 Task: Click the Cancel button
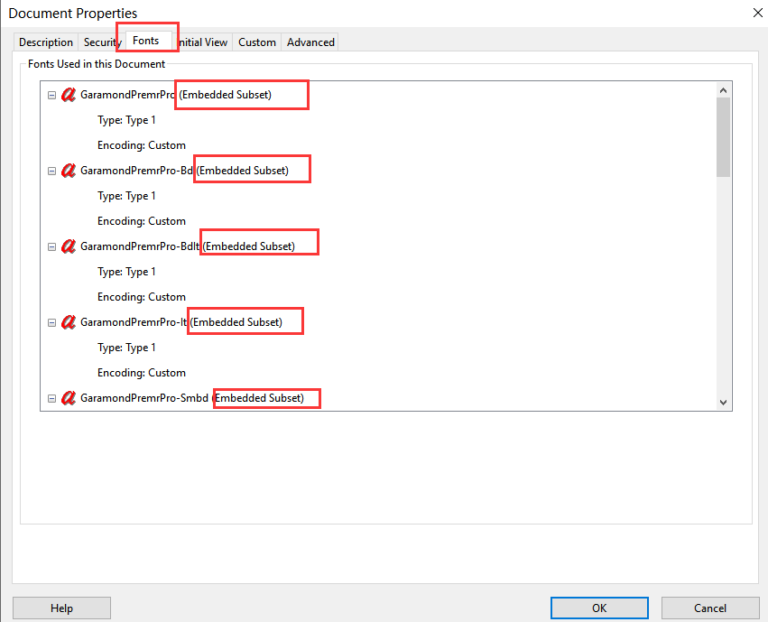[710, 608]
